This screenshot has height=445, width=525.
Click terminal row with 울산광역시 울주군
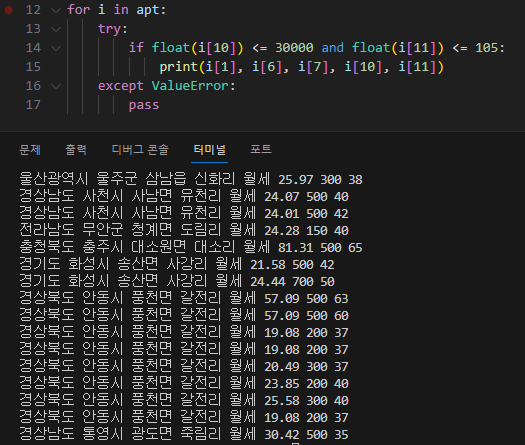click(191, 179)
